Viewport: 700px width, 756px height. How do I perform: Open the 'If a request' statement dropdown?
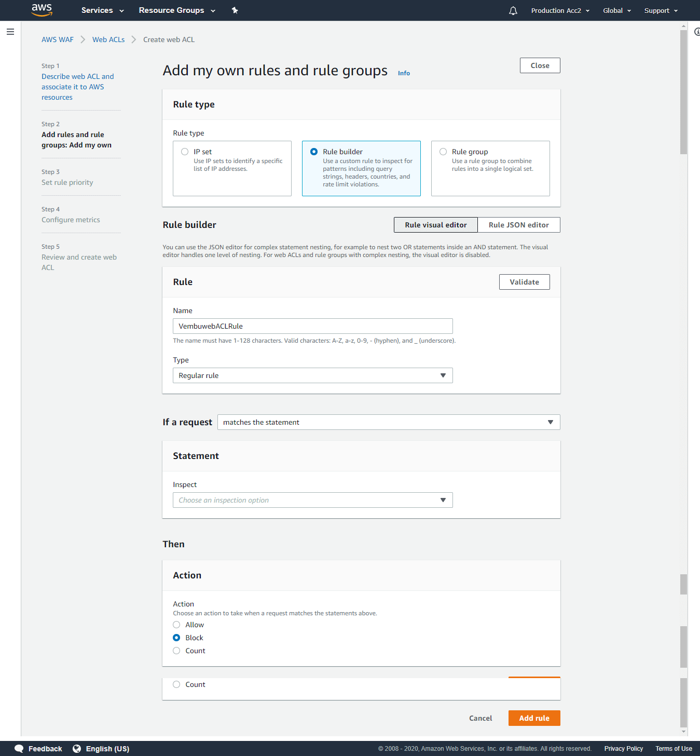pyautogui.click(x=388, y=422)
